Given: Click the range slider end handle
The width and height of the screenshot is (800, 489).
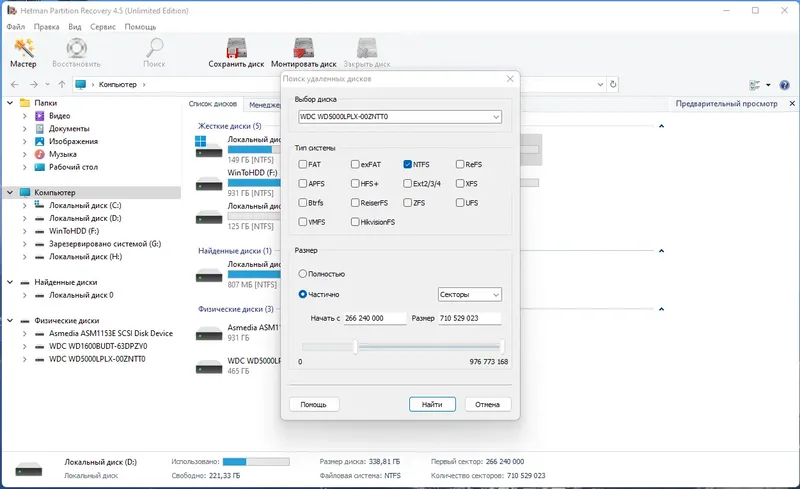Looking at the screenshot, I should [502, 347].
